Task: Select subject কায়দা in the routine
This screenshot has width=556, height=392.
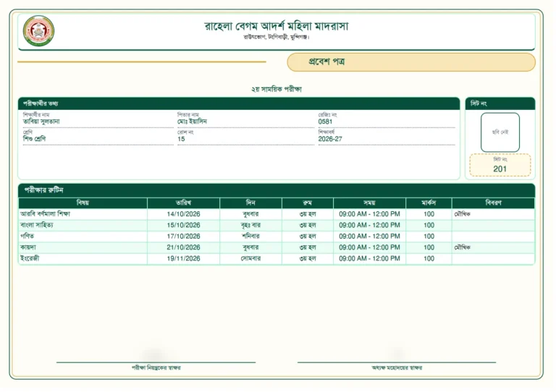Action: click(x=28, y=247)
